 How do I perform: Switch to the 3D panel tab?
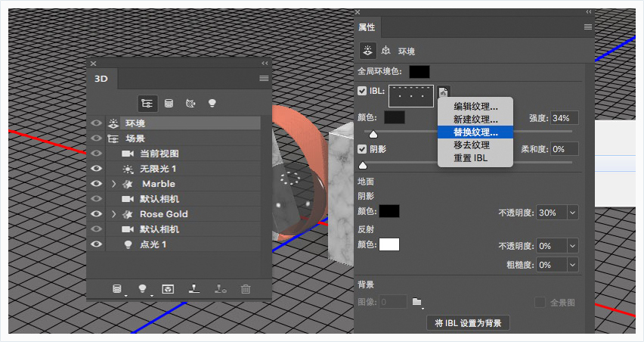(101, 79)
